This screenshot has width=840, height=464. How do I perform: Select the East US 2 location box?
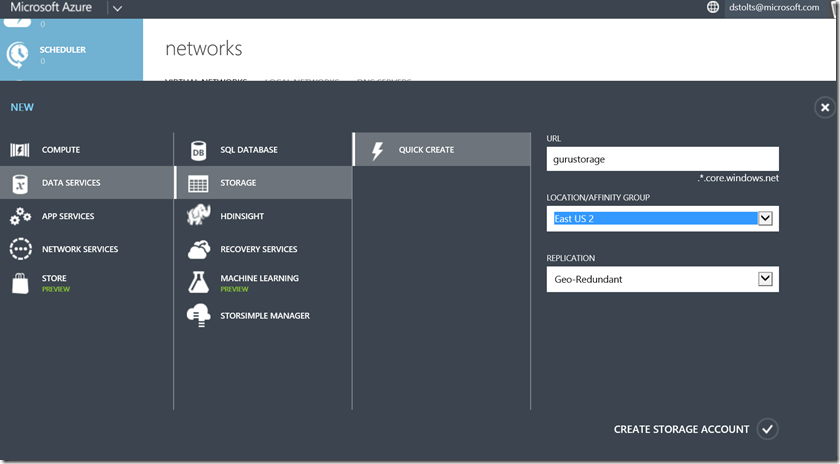click(x=663, y=219)
